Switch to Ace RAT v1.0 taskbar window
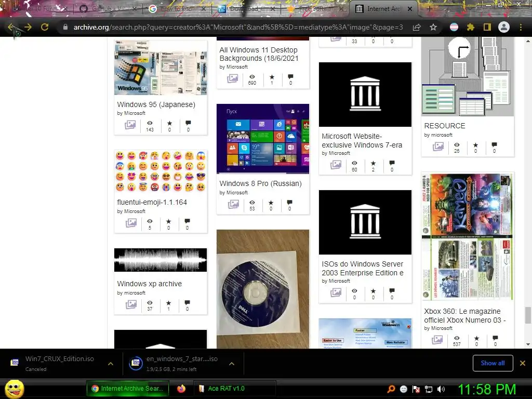 (234, 389)
